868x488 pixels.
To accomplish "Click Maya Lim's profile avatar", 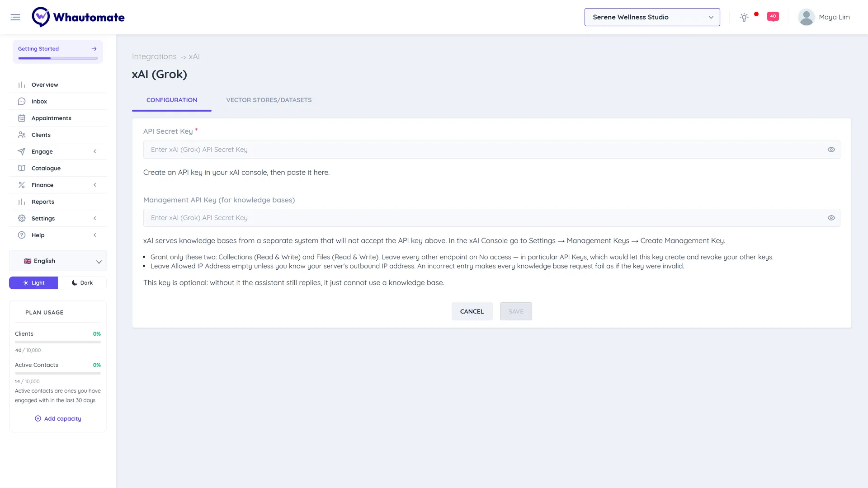I will 807,17.
